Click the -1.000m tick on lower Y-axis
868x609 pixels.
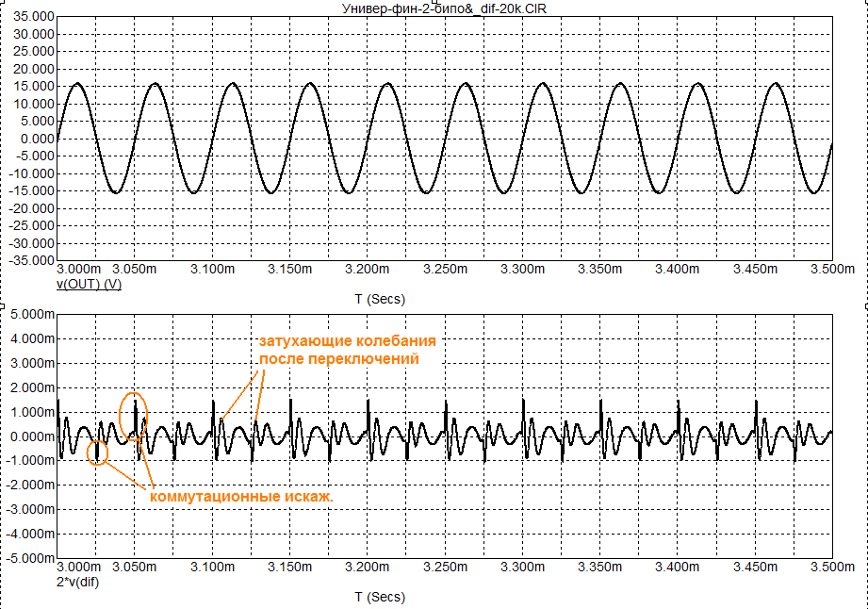pos(31,461)
